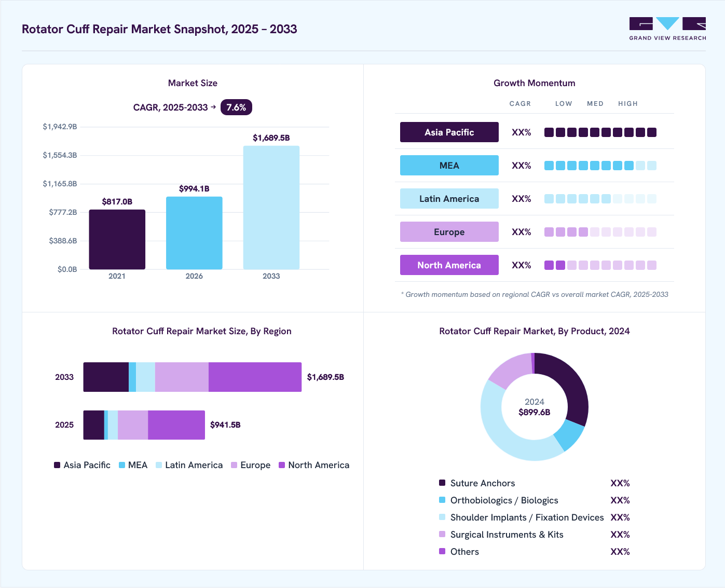Click the Latin America region label
Viewport: 725px width, 588px height.
449,199
